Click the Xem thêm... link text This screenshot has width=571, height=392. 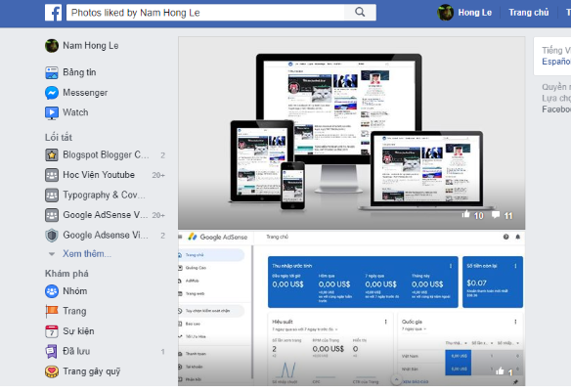click(x=87, y=254)
